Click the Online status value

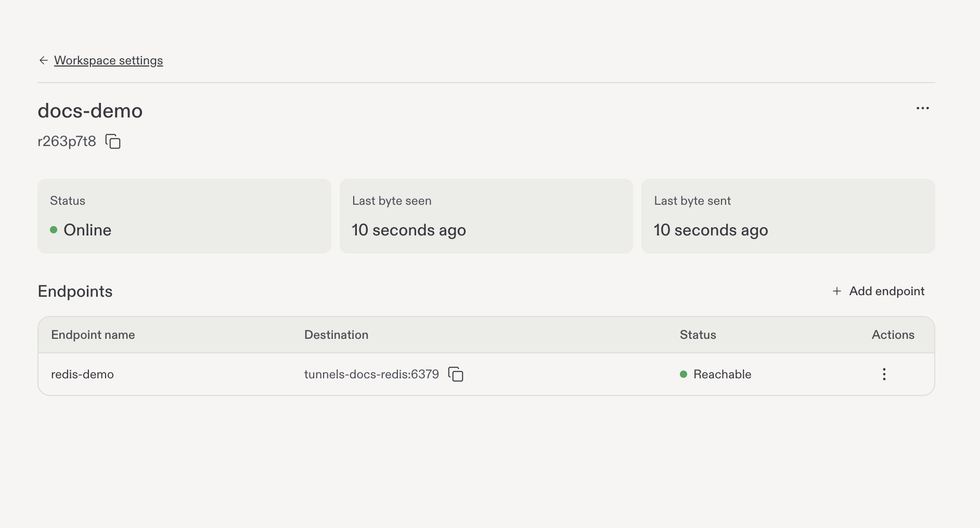pyautogui.click(x=81, y=230)
